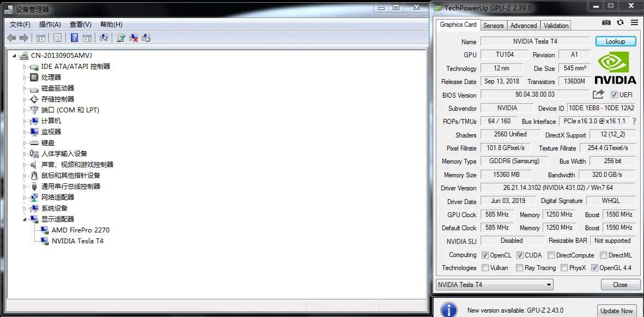Click Disable device icon with down arrow
This screenshot has width=644, height=317.
tap(146, 38)
